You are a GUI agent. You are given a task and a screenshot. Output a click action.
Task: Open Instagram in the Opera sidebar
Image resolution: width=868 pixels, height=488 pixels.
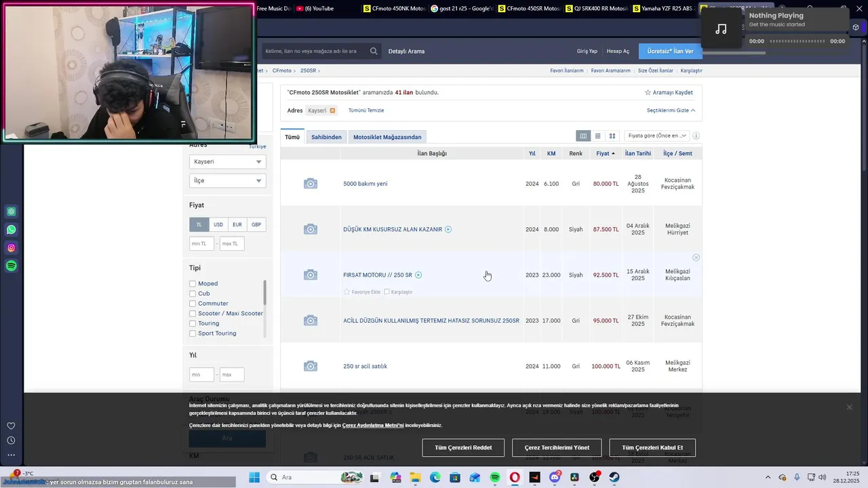pos(12,248)
